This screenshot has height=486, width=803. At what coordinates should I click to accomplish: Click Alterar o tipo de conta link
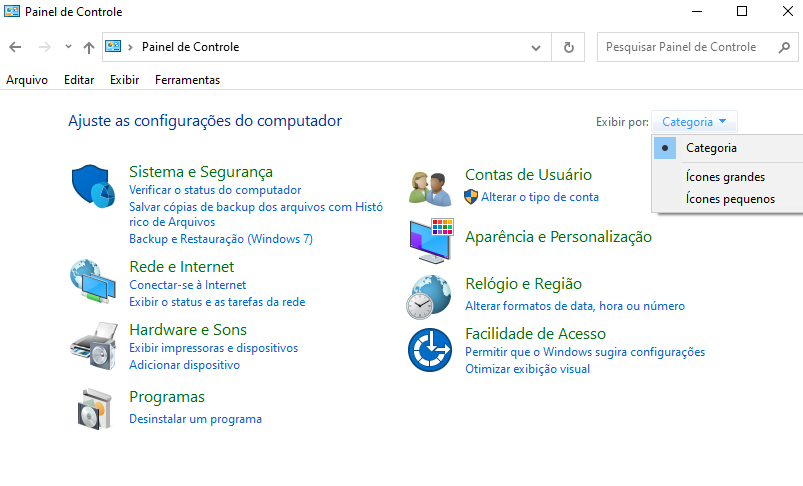(540, 197)
